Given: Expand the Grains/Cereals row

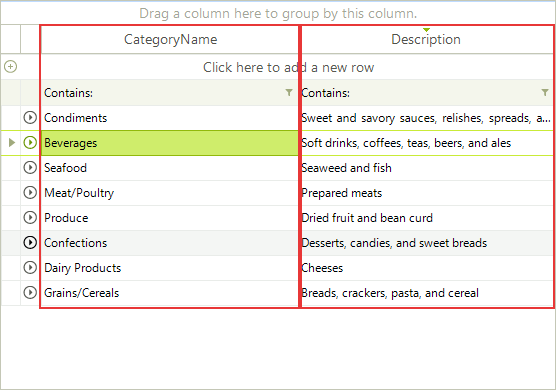Looking at the screenshot, I should 30,292.
